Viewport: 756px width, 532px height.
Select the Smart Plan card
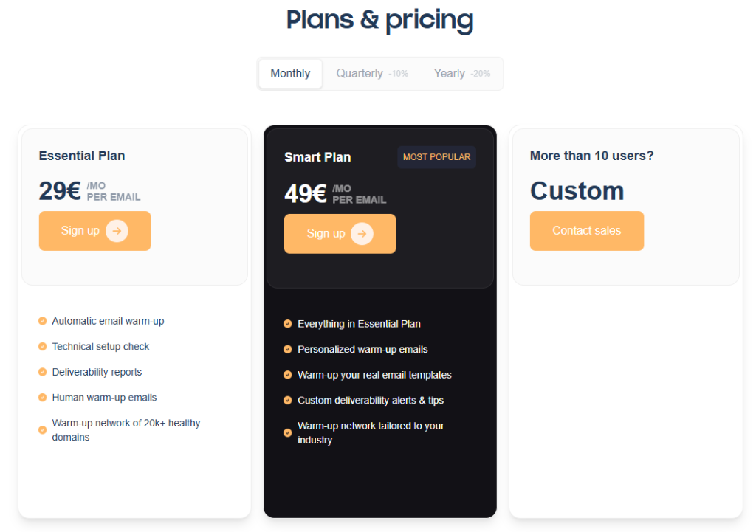(379, 207)
